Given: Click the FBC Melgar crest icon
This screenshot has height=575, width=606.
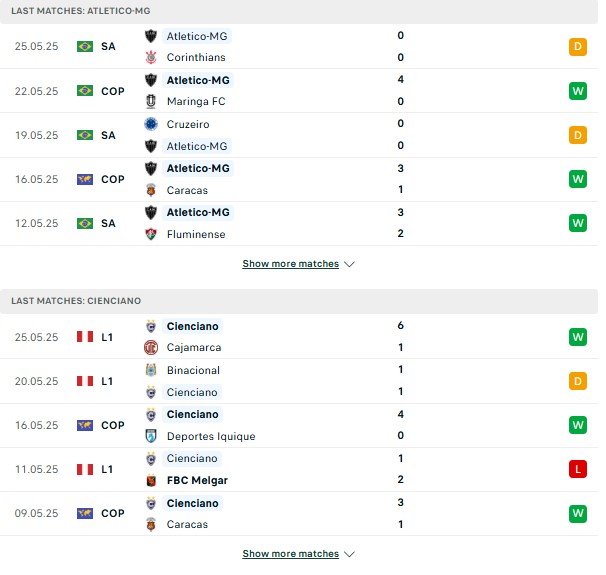Looking at the screenshot, I should (151, 480).
